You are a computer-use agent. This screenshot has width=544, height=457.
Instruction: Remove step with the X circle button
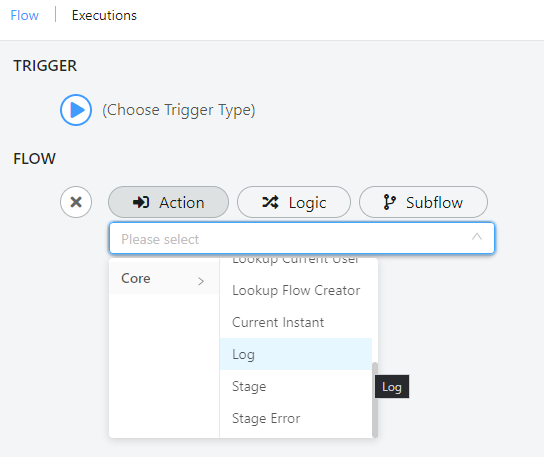coord(76,202)
